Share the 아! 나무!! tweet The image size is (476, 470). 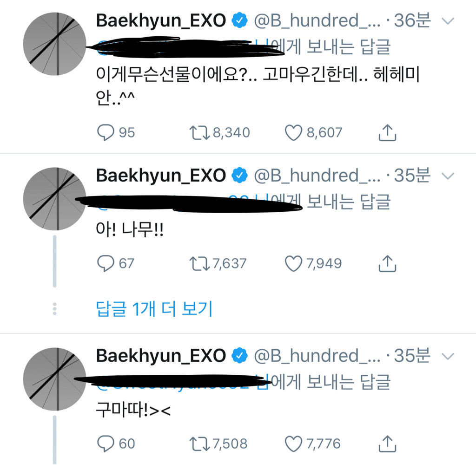click(x=387, y=264)
